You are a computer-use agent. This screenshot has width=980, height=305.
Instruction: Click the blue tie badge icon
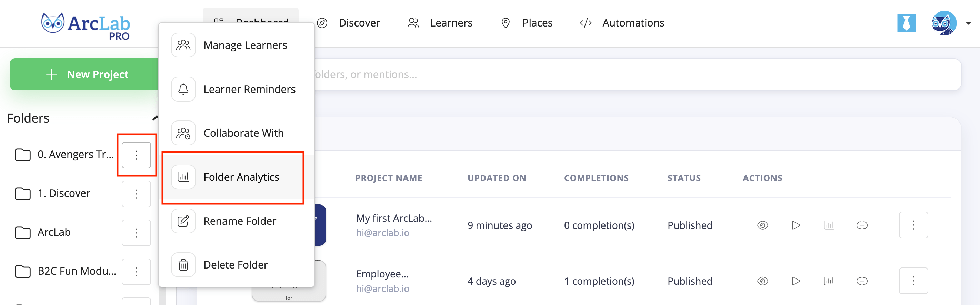click(906, 23)
